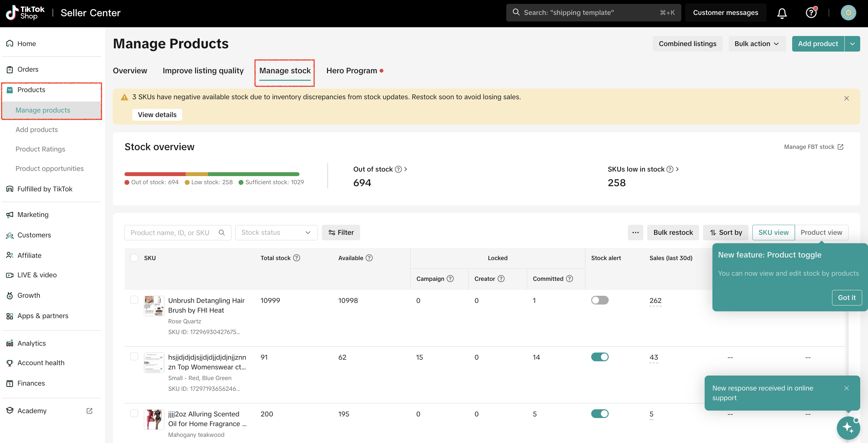
Task: Open the Stock status dropdown
Action: coord(276,233)
